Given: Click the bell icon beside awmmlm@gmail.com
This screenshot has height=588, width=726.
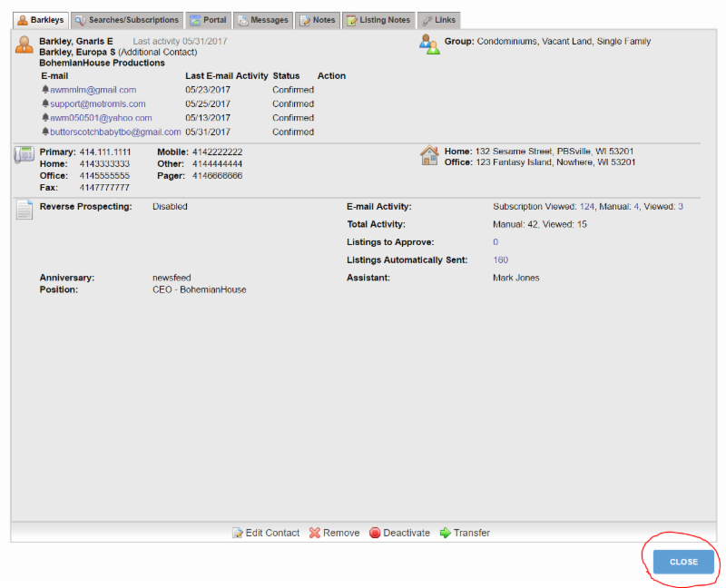Looking at the screenshot, I should click(x=45, y=90).
